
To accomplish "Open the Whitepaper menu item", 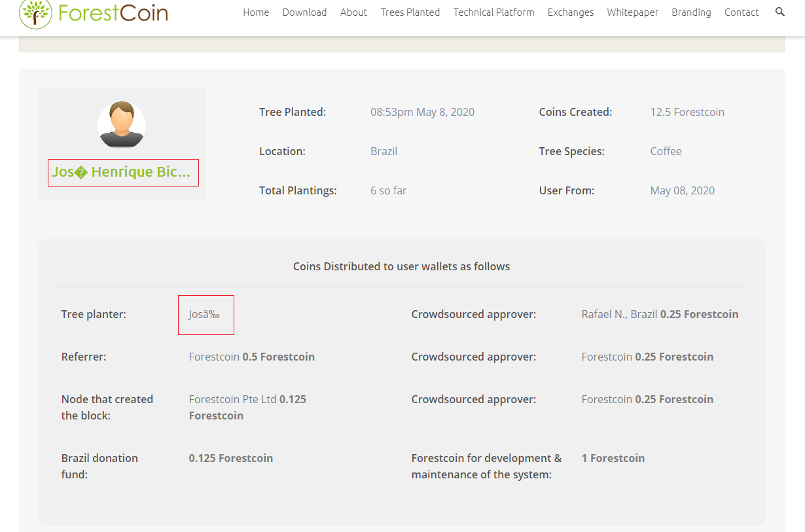I will (633, 12).
